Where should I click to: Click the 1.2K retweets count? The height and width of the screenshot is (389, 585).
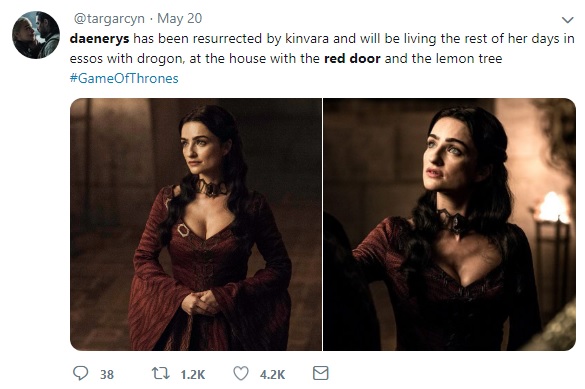point(193,374)
